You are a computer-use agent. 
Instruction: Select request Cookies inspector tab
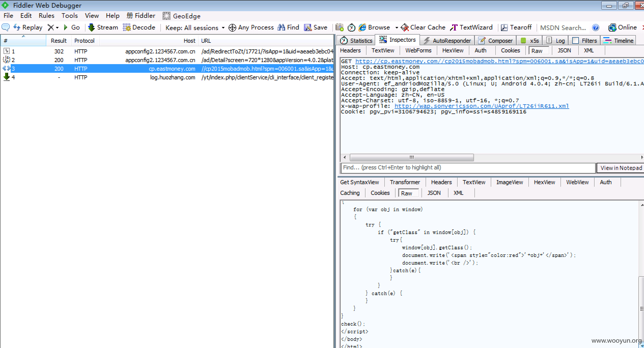tap(510, 50)
